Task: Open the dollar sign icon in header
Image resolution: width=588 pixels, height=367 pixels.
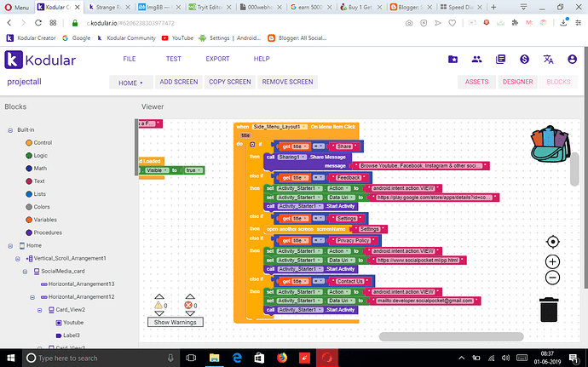Action: [x=524, y=59]
